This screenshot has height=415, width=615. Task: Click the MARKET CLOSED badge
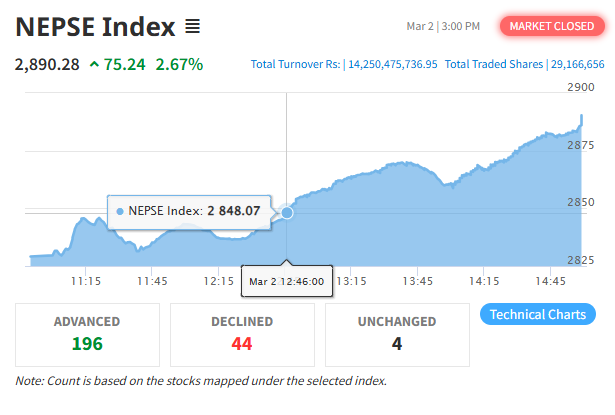pyautogui.click(x=552, y=26)
